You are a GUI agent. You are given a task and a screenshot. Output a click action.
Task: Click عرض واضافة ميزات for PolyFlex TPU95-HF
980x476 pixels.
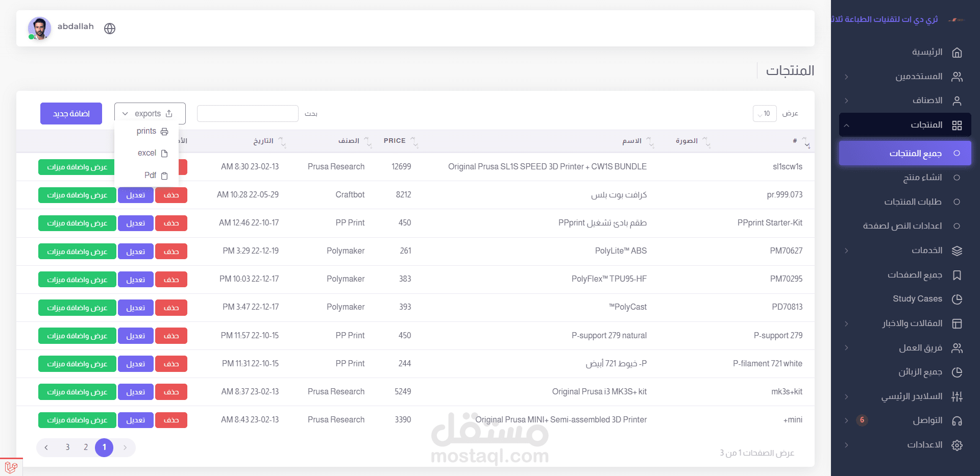[77, 280]
